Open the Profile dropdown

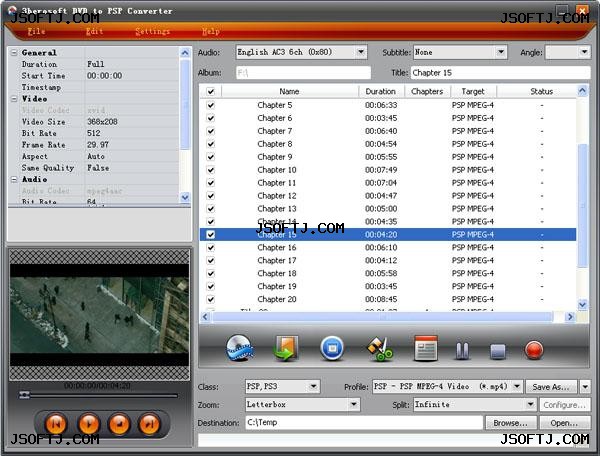tap(517, 386)
